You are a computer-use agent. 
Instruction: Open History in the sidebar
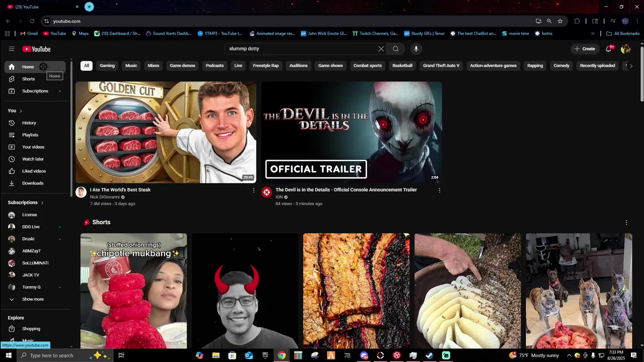pyautogui.click(x=35, y=123)
